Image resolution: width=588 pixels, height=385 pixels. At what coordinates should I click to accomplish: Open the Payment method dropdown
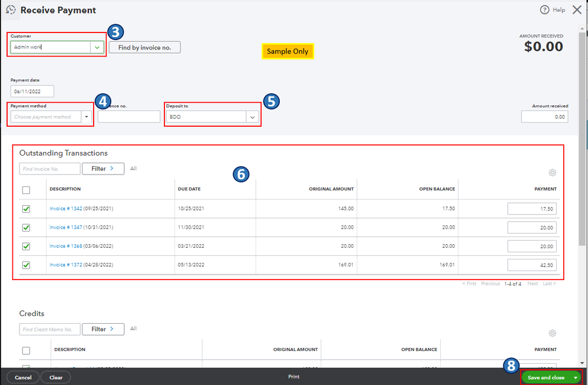(x=87, y=117)
